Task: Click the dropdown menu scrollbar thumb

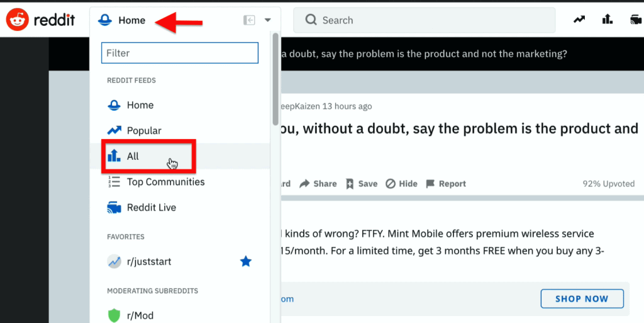Action: point(275,79)
